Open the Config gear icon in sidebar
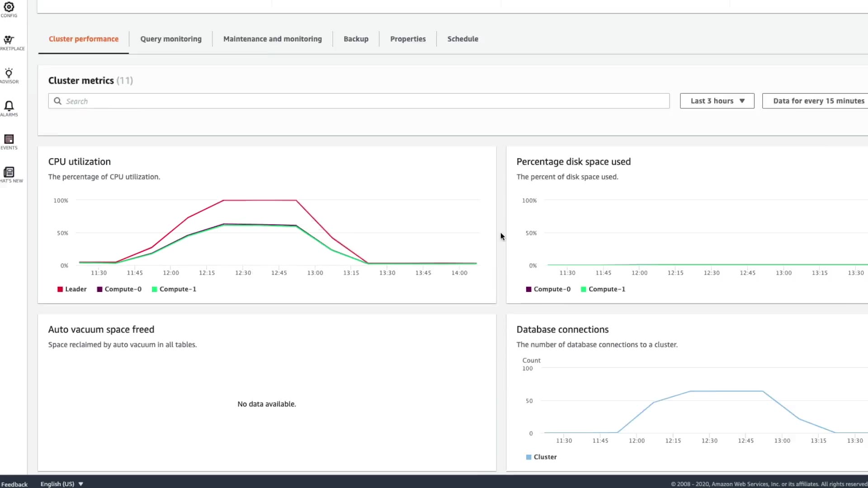The width and height of the screenshot is (868, 488). (x=9, y=7)
